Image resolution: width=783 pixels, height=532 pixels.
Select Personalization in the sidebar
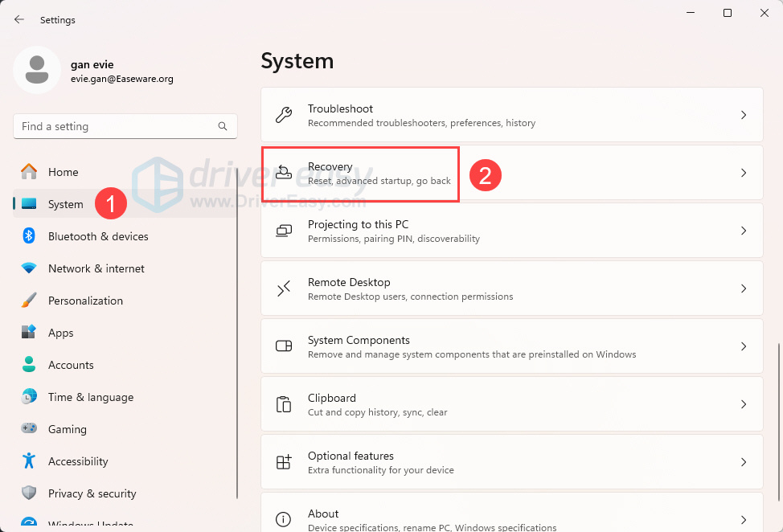[x=85, y=301]
